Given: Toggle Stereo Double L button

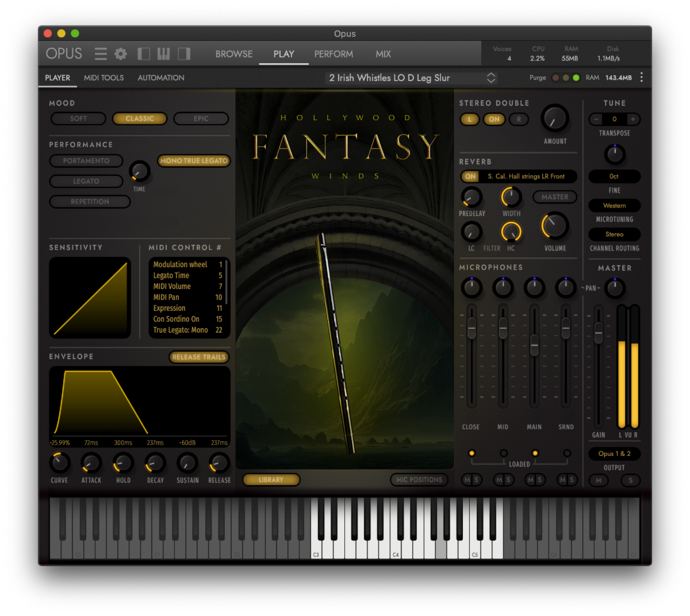Looking at the screenshot, I should coord(470,120).
